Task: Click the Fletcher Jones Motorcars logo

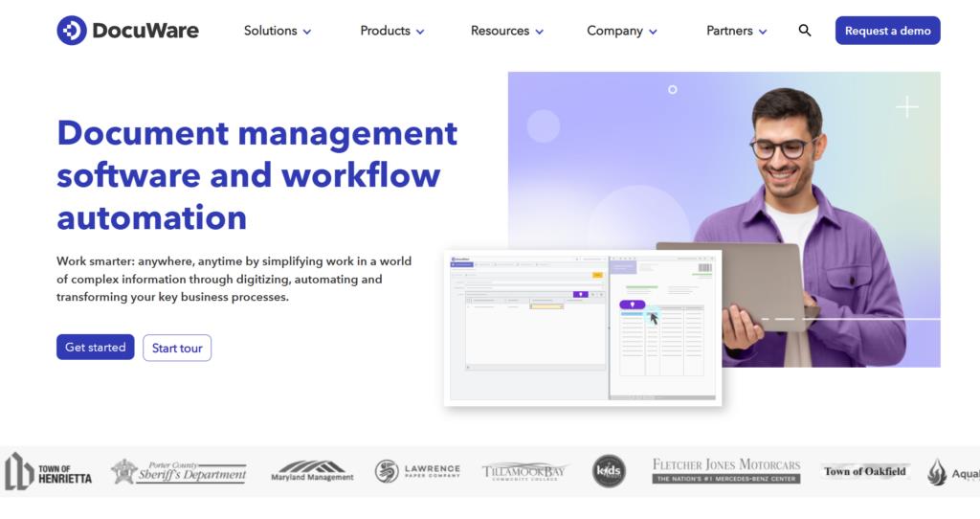Action: click(725, 471)
